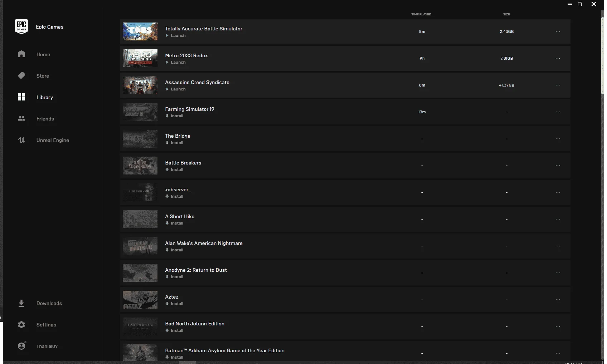Install Alan Wake's American Nightmare
This screenshot has height=364, width=607.
click(x=174, y=250)
